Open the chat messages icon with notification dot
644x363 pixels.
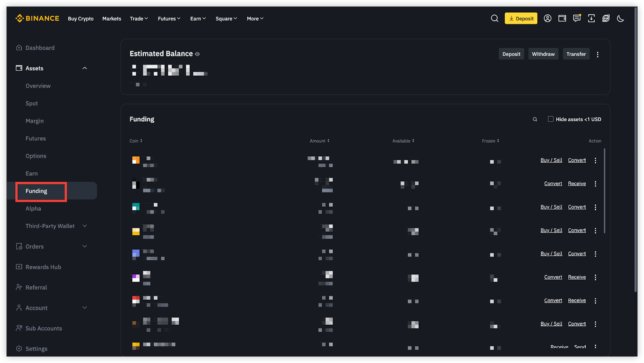click(x=577, y=18)
